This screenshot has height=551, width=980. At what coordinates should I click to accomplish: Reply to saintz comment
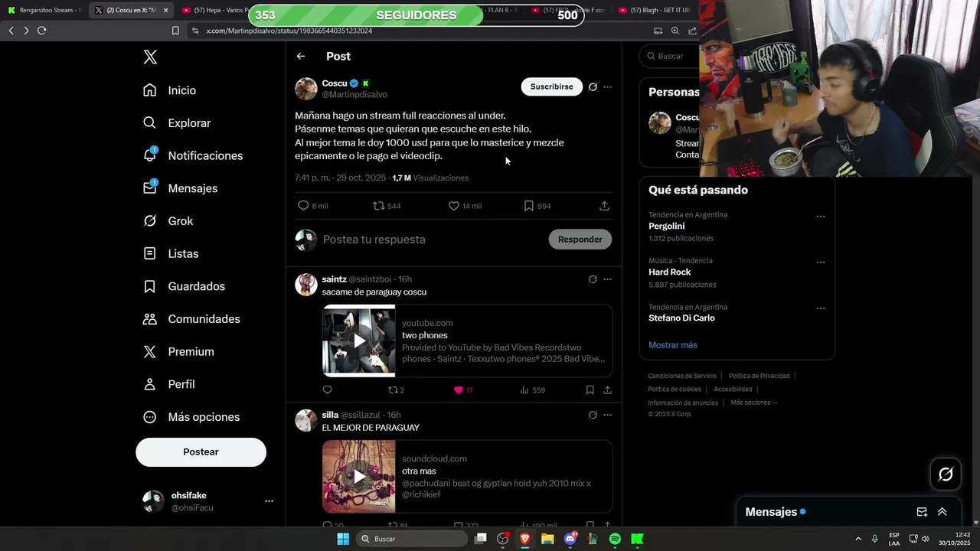coord(327,390)
